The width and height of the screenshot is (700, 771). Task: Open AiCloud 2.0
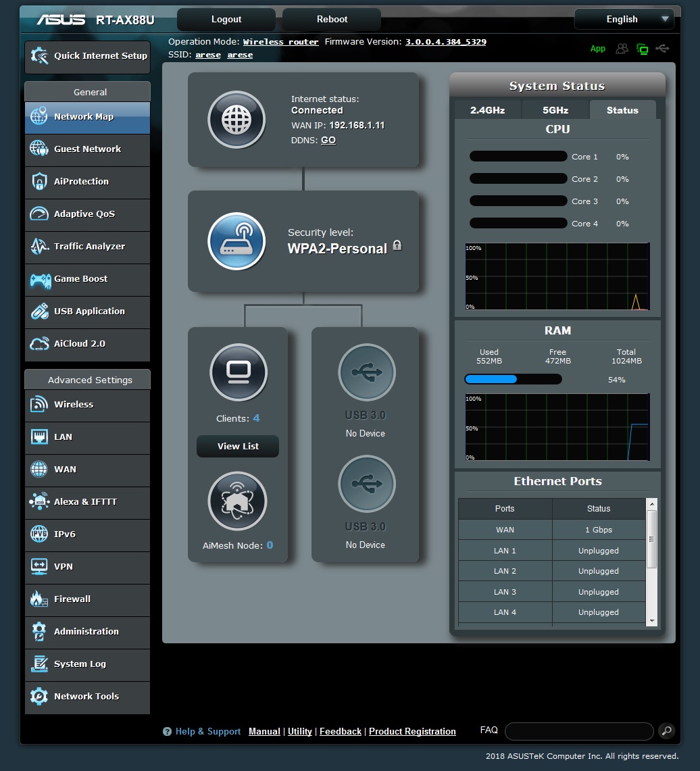point(88,344)
